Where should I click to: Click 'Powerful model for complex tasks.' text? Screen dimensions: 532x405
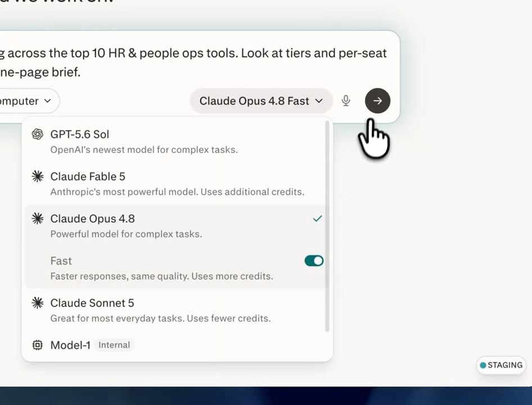(126, 234)
